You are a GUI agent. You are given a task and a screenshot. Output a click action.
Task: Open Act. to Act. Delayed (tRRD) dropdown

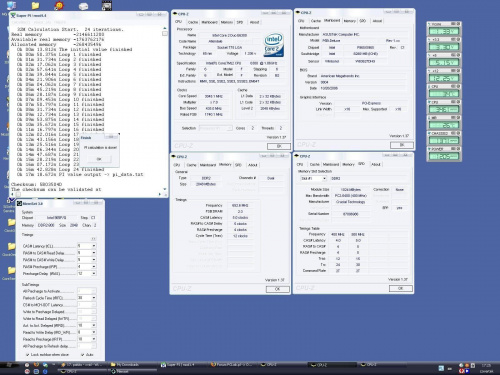click(x=94, y=325)
